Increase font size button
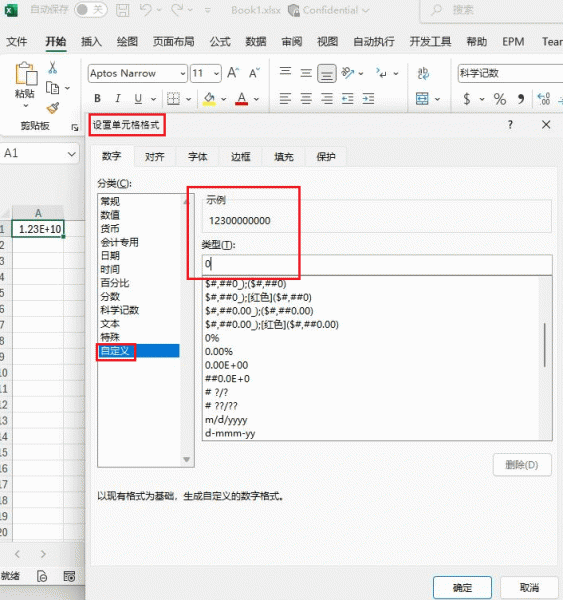The width and height of the screenshot is (563, 600). click(233, 73)
